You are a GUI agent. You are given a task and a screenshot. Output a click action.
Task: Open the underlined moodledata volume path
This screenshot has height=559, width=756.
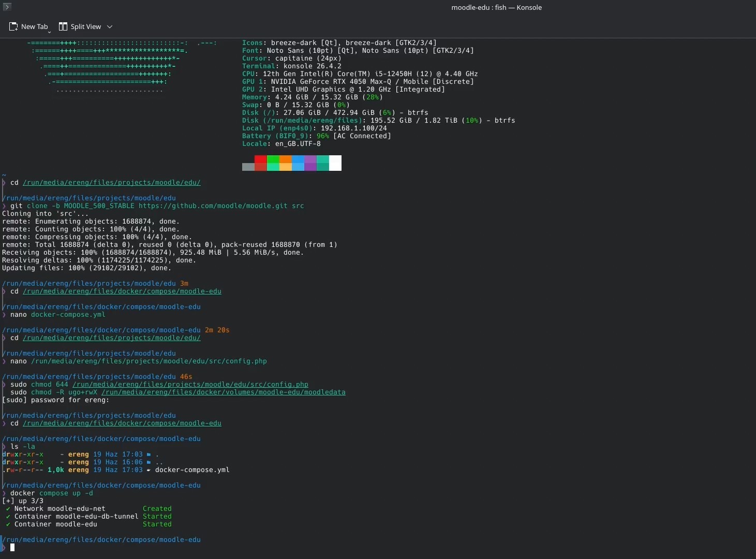[224, 392]
